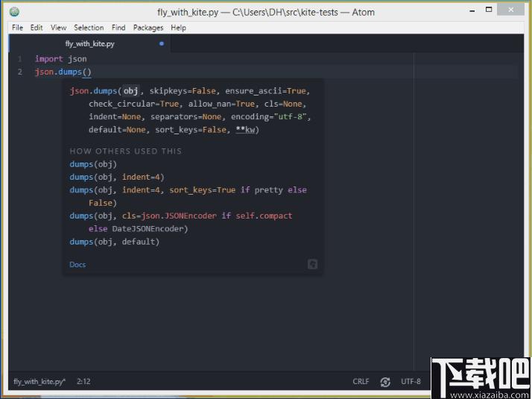Click the git sync icon in status bar
Viewport: 532px width, 399px height.
pyautogui.click(x=385, y=382)
